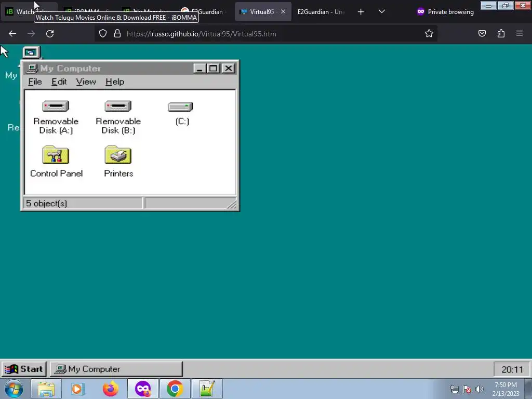The width and height of the screenshot is (532, 399).
Task: Reload the current page
Action: tap(50, 34)
